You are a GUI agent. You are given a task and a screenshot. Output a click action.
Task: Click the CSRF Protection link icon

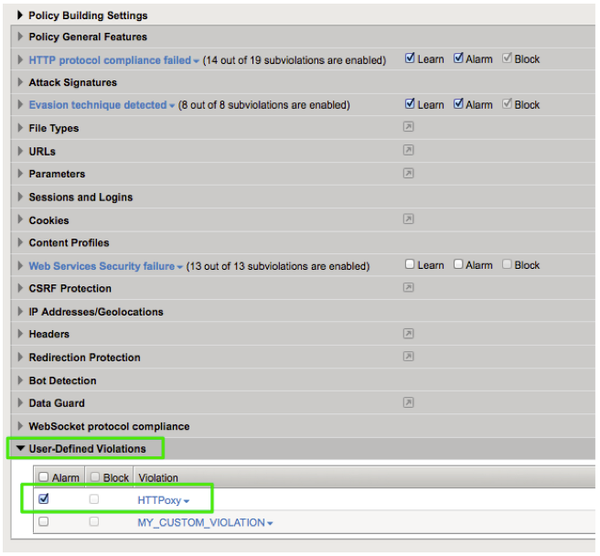point(408,288)
